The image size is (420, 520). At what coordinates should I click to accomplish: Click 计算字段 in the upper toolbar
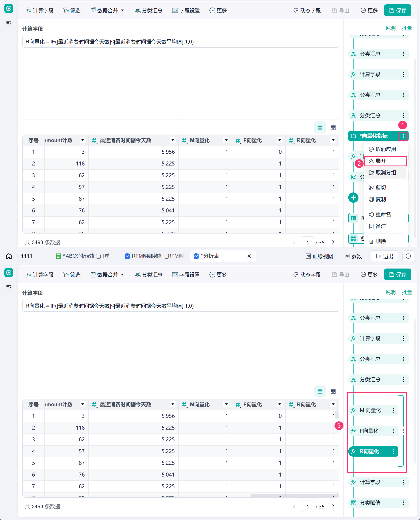(40, 10)
